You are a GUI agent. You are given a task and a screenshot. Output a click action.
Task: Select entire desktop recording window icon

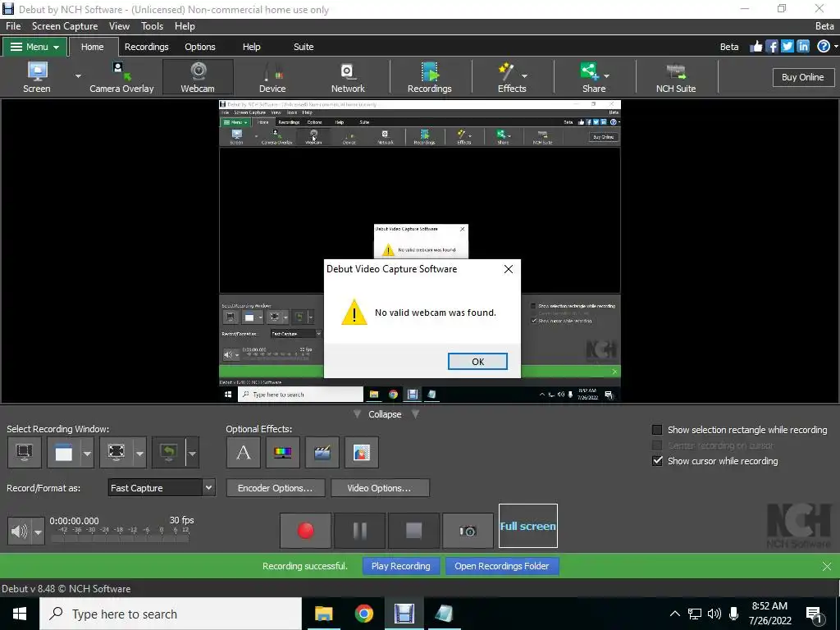tap(24, 453)
